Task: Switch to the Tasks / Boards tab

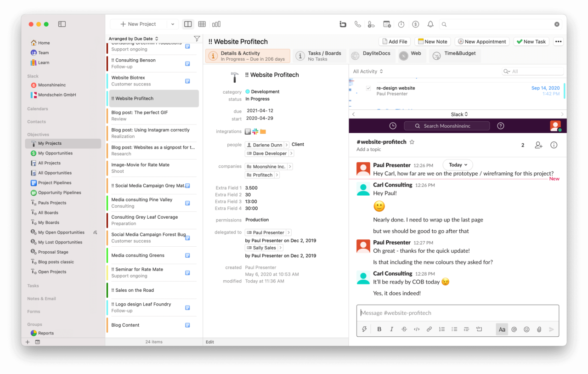Action: 319,55
